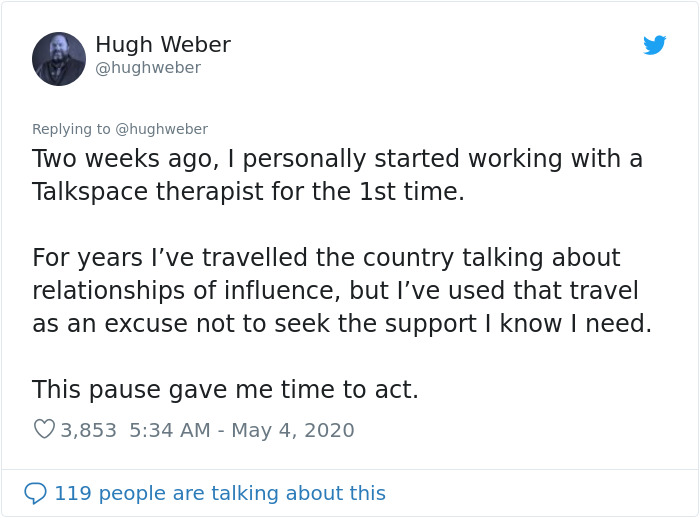Follow the @hughweber mention in the reply line
700x518 pixels.
[162, 129]
